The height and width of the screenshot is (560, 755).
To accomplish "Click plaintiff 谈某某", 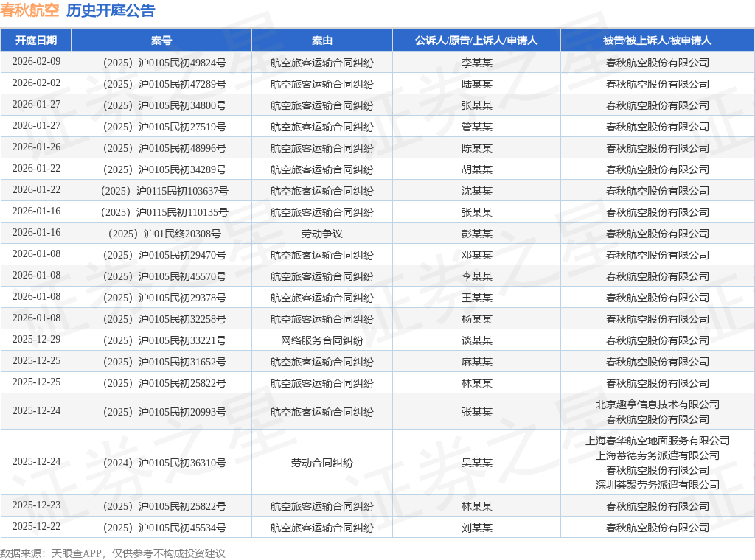I will pyautogui.click(x=477, y=340).
